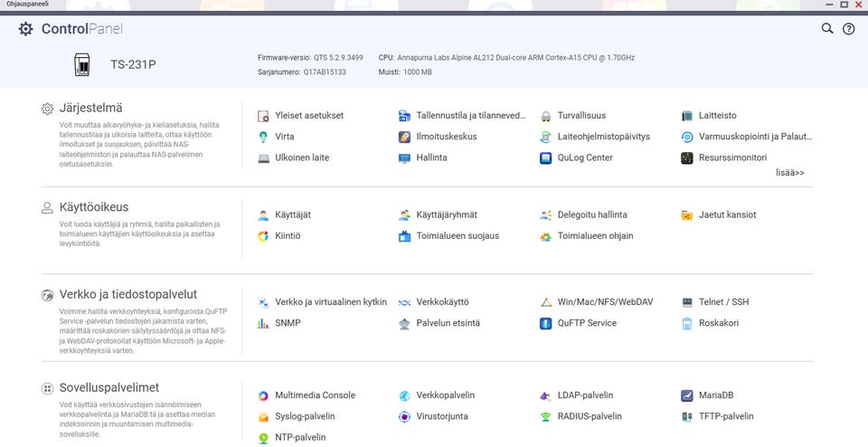Click the TS-231P NAS device thumbnail
The height and width of the screenshot is (447, 868).
click(82, 65)
